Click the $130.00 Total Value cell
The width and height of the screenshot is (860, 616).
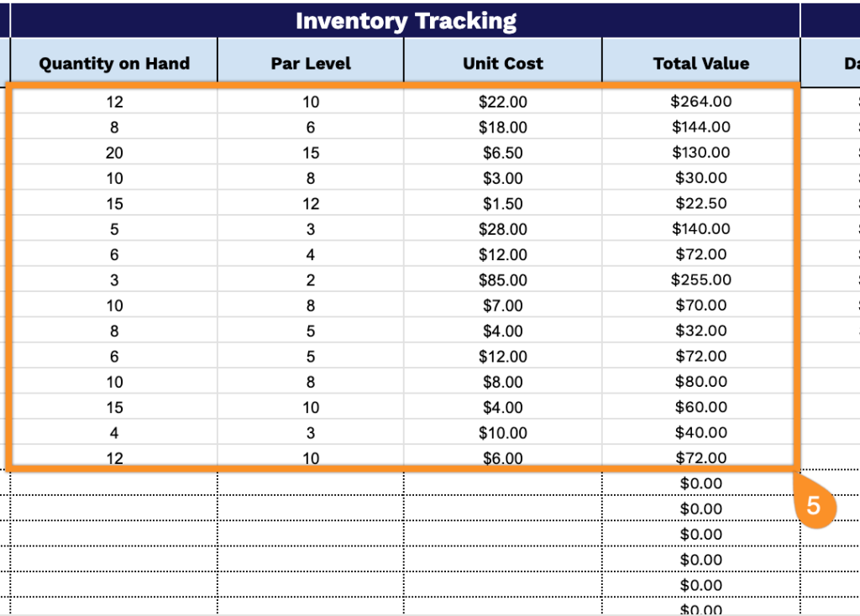point(701,153)
